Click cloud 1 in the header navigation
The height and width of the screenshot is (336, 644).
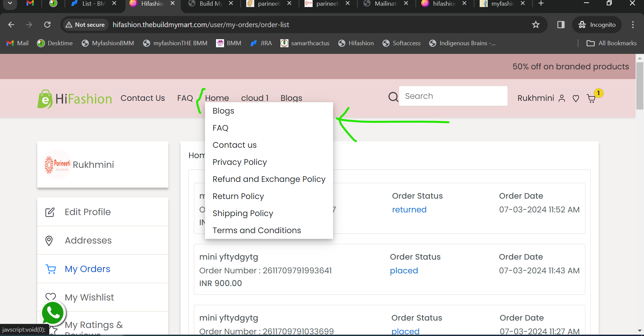click(x=255, y=98)
